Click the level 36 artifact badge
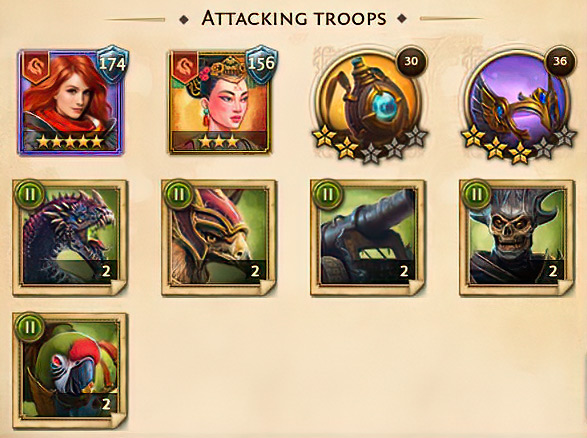This screenshot has height=438, width=587. [x=560, y=61]
